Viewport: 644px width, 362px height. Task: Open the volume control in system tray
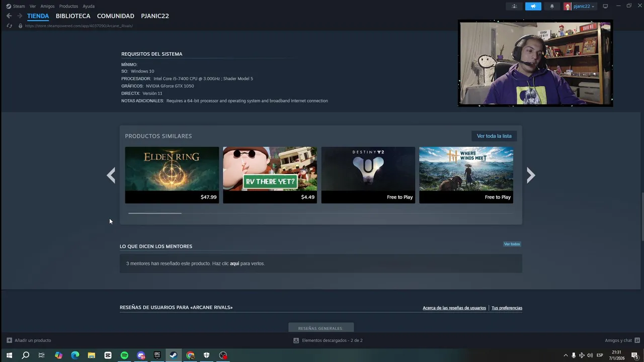coord(590,355)
